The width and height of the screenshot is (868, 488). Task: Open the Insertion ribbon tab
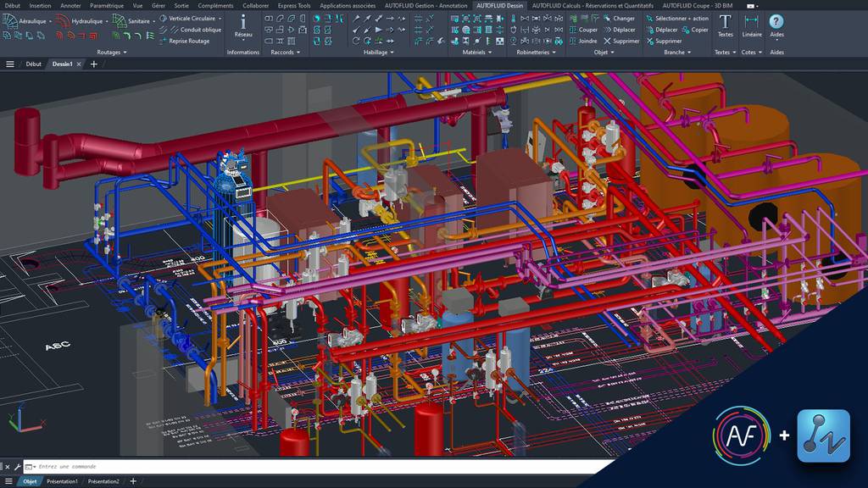pos(40,6)
